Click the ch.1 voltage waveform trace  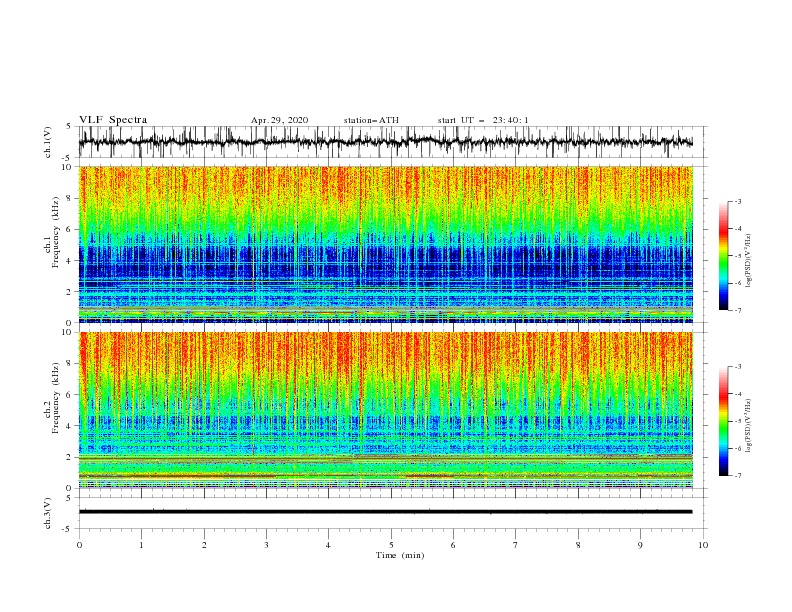[385, 141]
